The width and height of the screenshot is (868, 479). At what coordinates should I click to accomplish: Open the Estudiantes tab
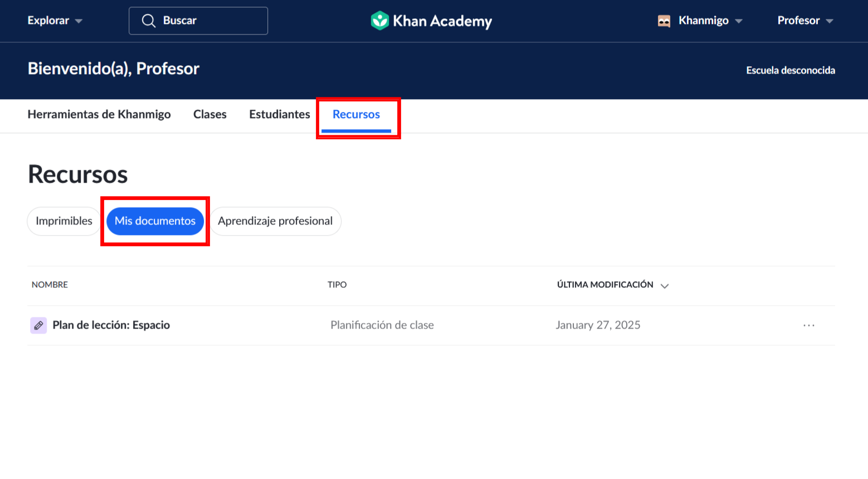coord(280,114)
